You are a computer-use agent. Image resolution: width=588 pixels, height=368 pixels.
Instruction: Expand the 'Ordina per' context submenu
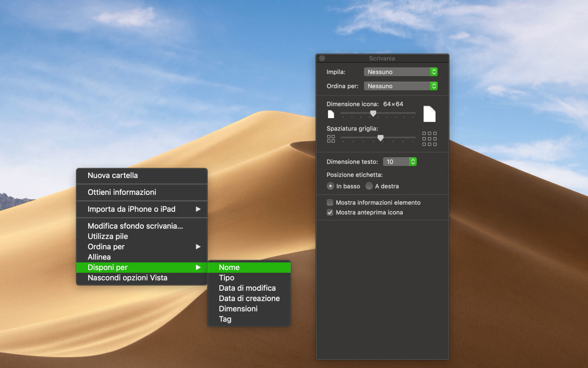click(142, 247)
